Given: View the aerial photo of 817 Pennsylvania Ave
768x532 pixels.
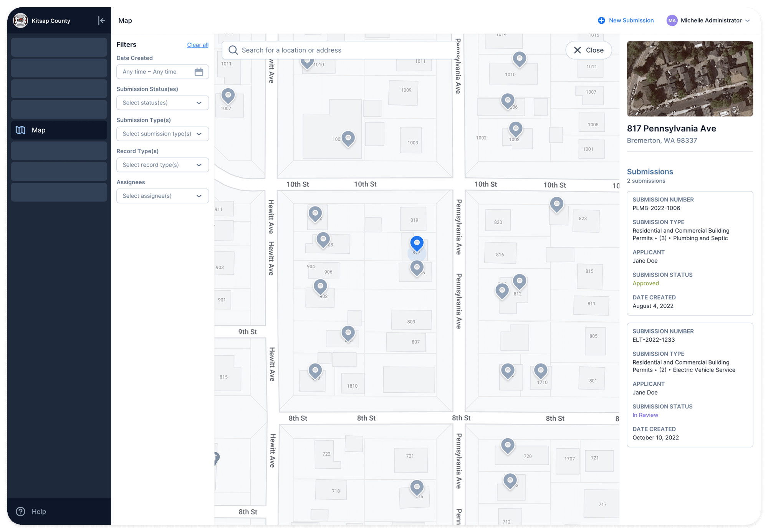Looking at the screenshot, I should [690, 79].
